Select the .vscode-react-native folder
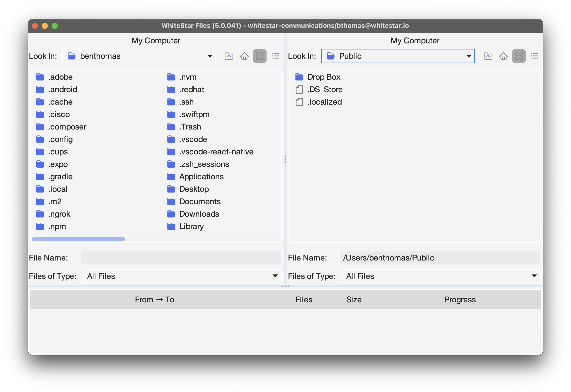571x392 pixels. 210,152
